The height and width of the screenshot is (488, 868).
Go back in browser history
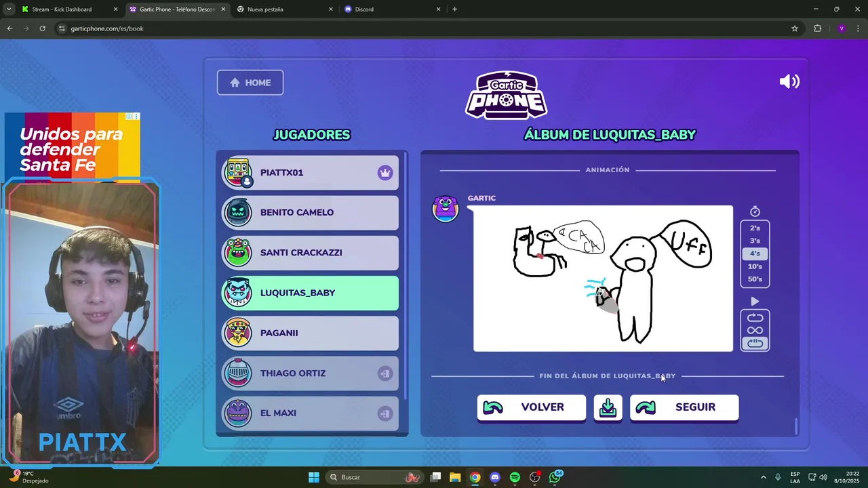click(9, 28)
